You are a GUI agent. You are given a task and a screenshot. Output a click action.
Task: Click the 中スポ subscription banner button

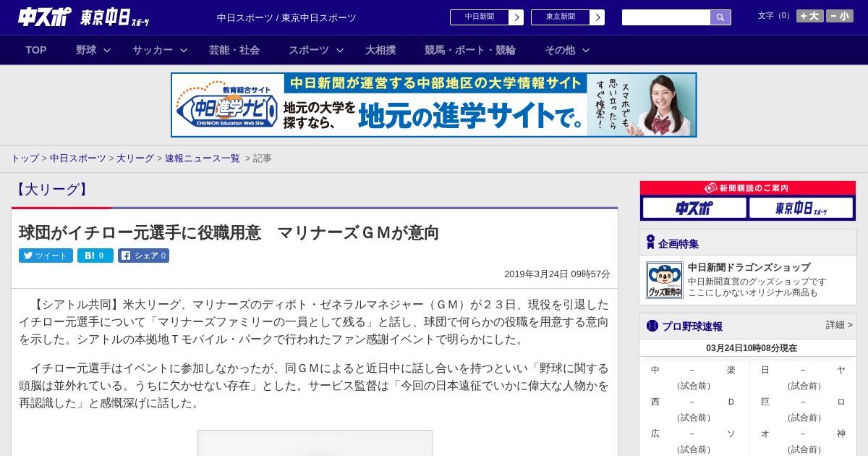coord(694,208)
